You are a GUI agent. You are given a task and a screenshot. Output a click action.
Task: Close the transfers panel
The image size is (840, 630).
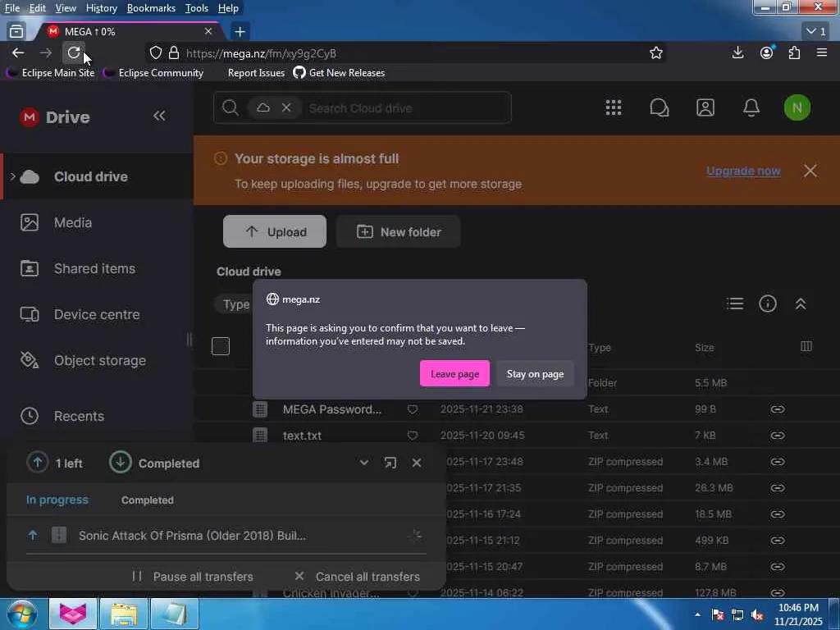point(416,463)
